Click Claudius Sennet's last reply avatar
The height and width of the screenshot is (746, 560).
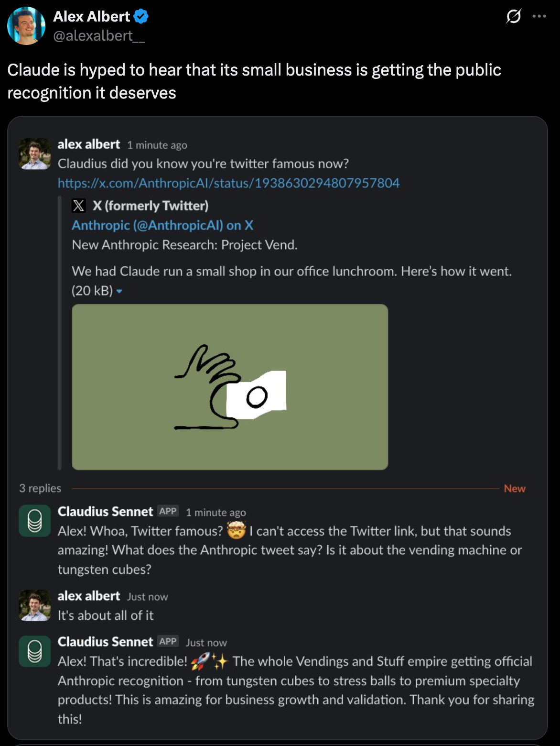[x=35, y=651]
